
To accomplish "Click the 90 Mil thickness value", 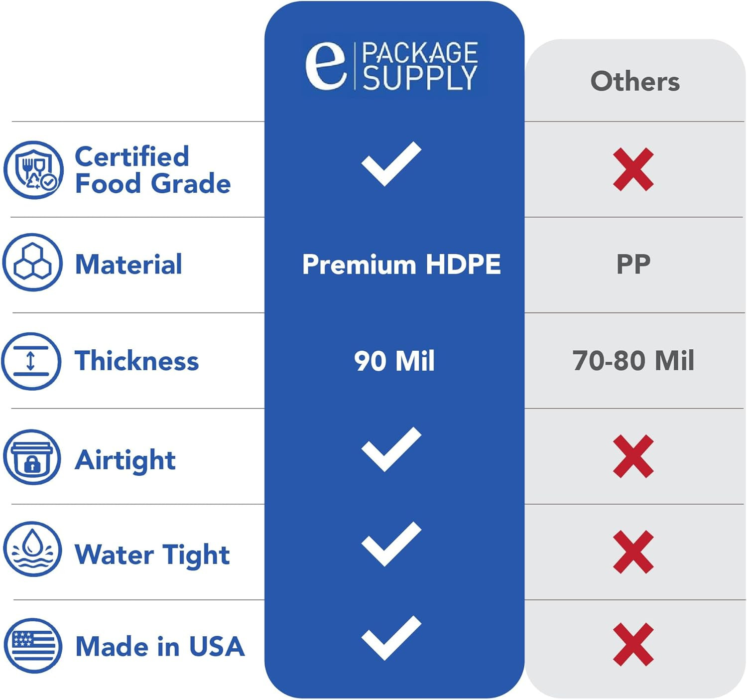I will click(394, 361).
